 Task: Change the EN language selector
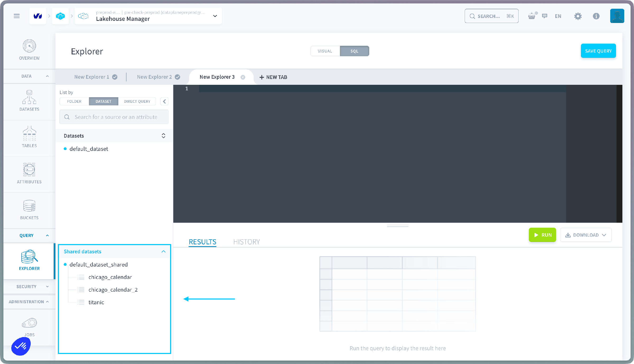pyautogui.click(x=558, y=16)
